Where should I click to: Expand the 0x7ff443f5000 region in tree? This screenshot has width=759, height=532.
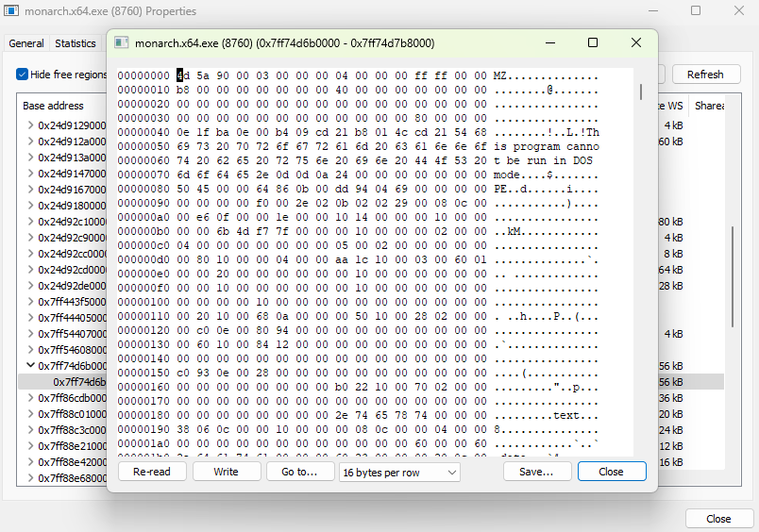click(30, 301)
